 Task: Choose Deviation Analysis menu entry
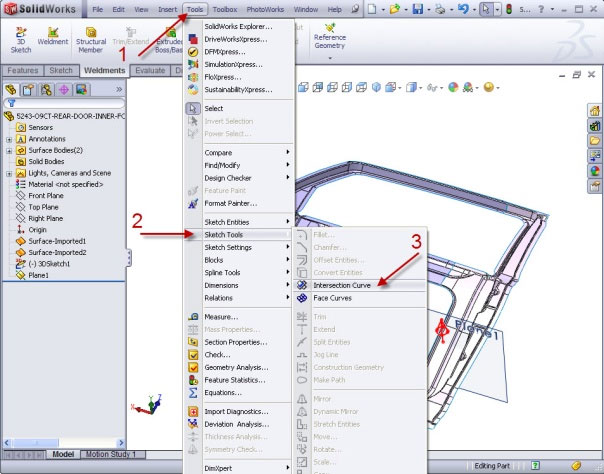tap(239, 424)
